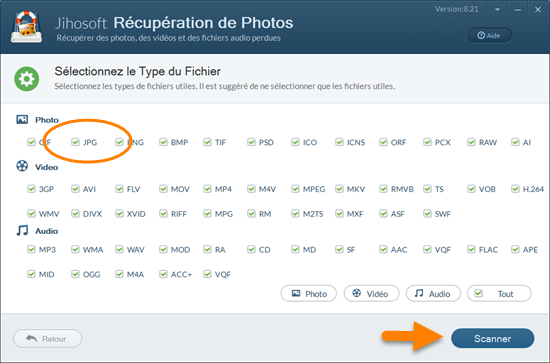Toggle the FLAC checkbox
The height and width of the screenshot is (363, 550).
point(471,249)
